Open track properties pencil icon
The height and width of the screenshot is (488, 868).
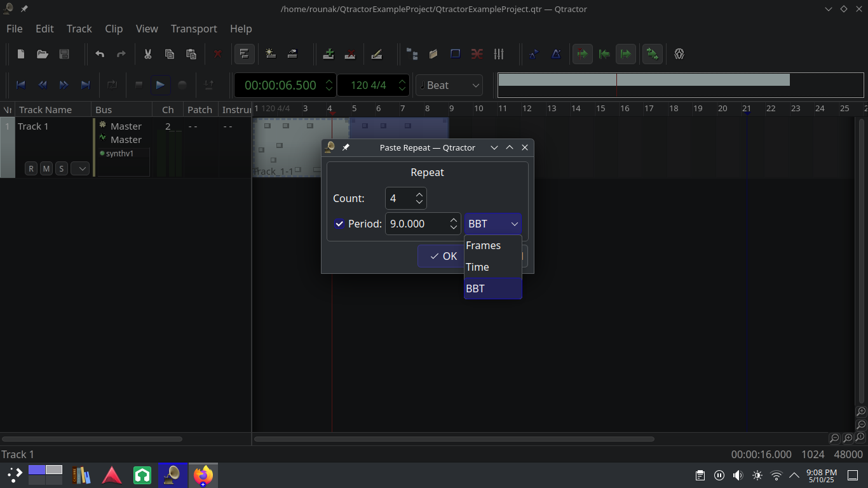point(376,54)
